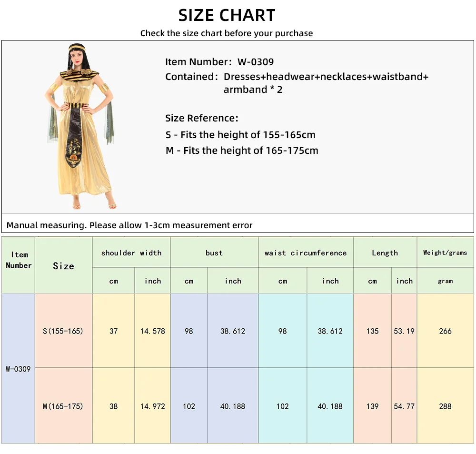Select the 14.578 inch shoulder cell
Viewport: 476px width, 454px height.
(152, 331)
